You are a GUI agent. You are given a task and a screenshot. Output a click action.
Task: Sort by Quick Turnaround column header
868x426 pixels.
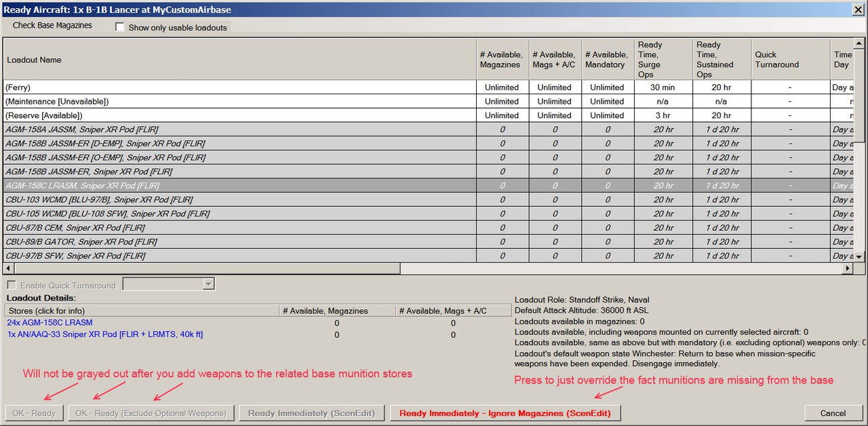791,60
